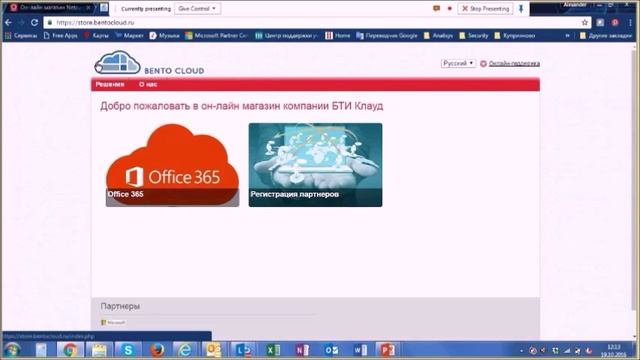The image size is (640, 360).
Task: Close the online store browser tab
Action: (x=88, y=8)
